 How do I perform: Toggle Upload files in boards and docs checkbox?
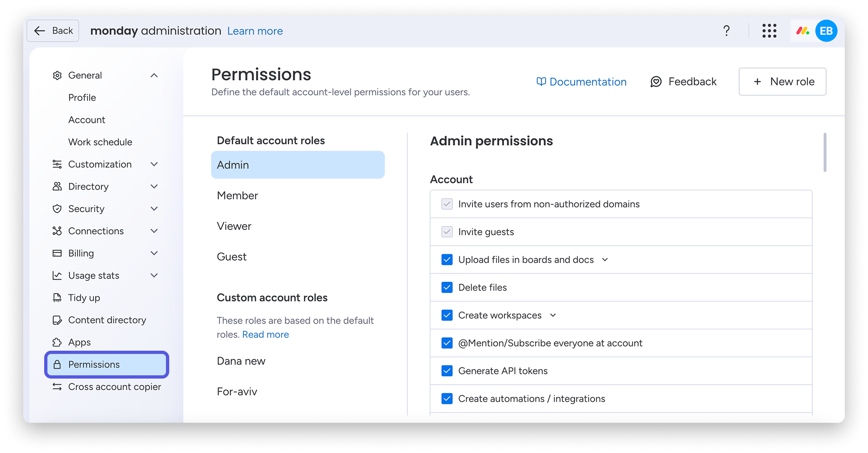pyautogui.click(x=447, y=260)
